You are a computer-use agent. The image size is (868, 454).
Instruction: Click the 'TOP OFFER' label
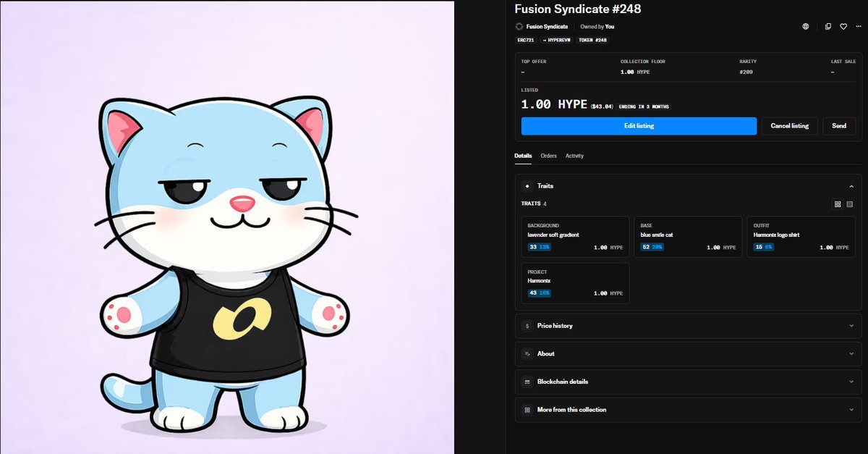[x=534, y=62]
